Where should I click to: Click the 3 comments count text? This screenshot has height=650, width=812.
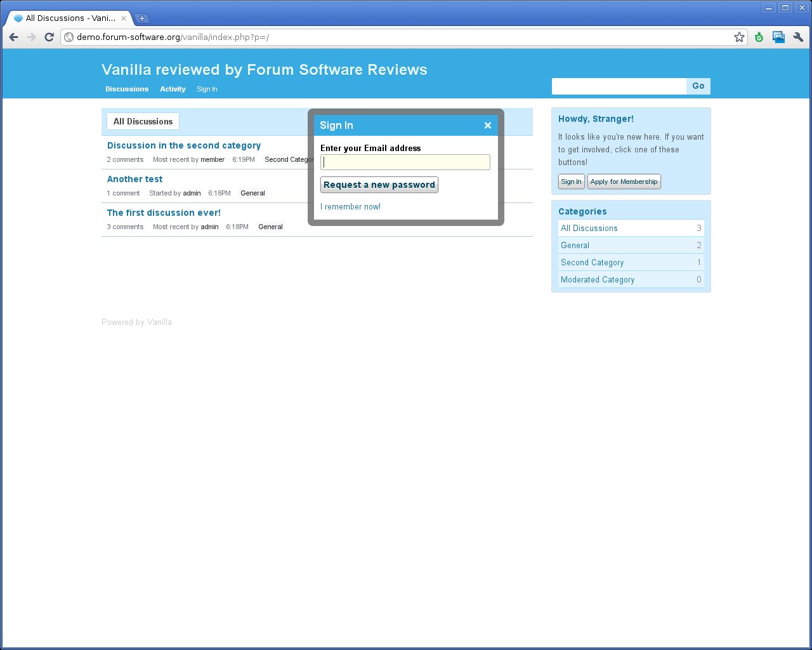(125, 227)
